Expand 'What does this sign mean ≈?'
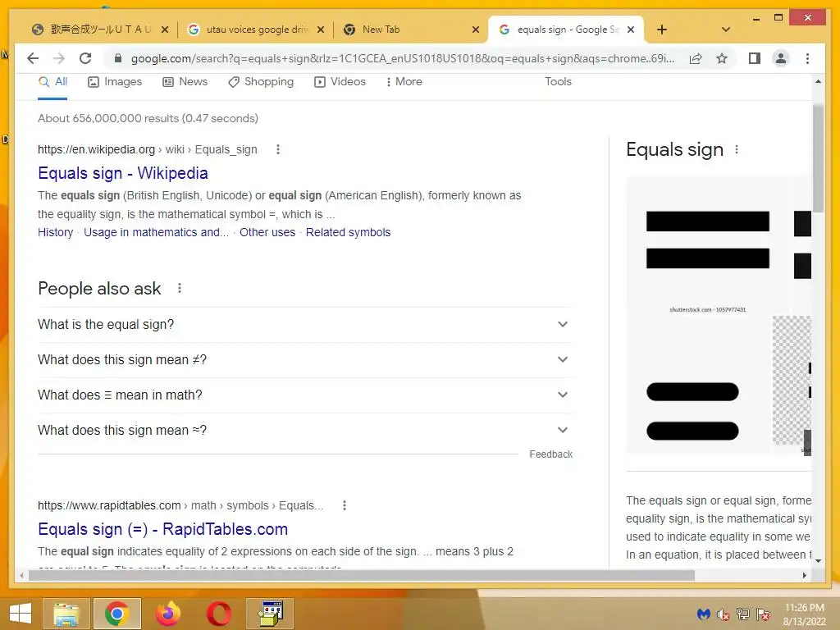The width and height of the screenshot is (840, 630). click(x=304, y=431)
